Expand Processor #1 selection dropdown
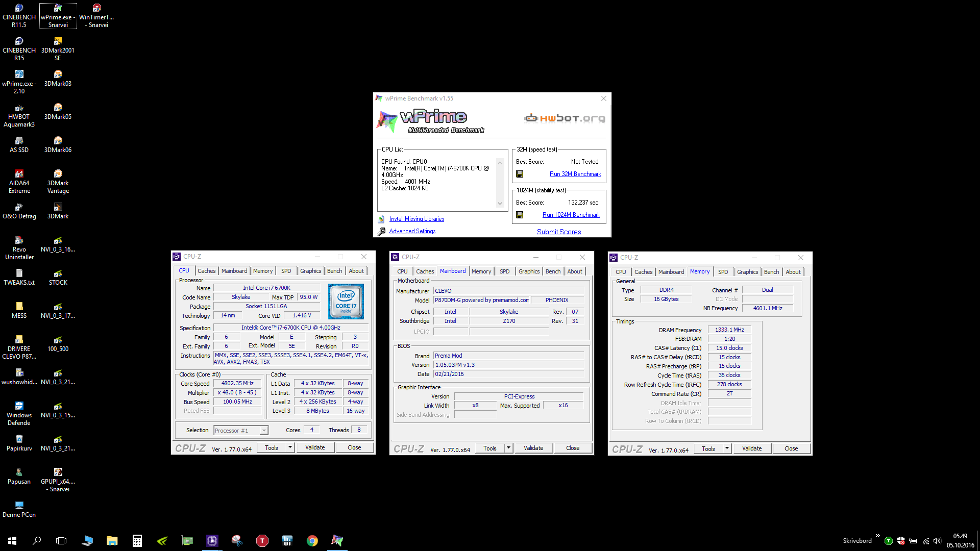This screenshot has width=980, height=551. click(x=264, y=431)
